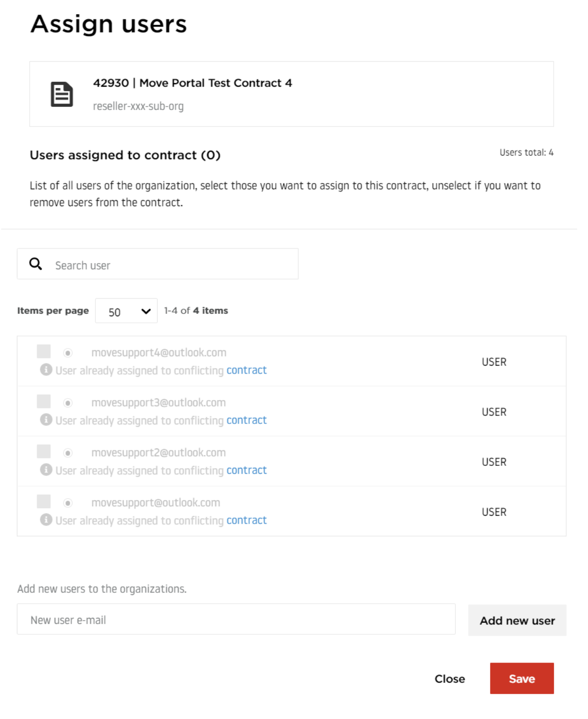Open the Items per page dropdown
588x719 pixels.
click(x=126, y=311)
